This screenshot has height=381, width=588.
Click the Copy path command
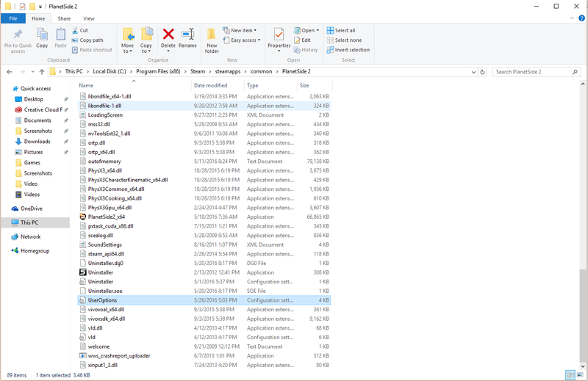pyautogui.click(x=87, y=40)
